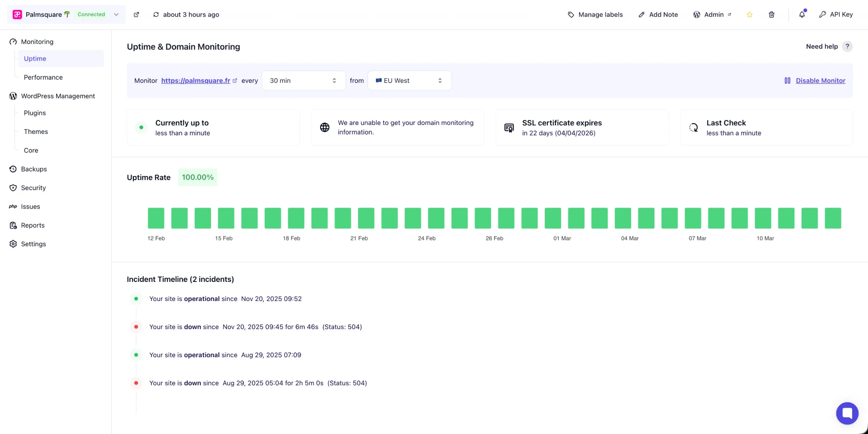
Task: Disable the uptime monitor
Action: point(820,81)
